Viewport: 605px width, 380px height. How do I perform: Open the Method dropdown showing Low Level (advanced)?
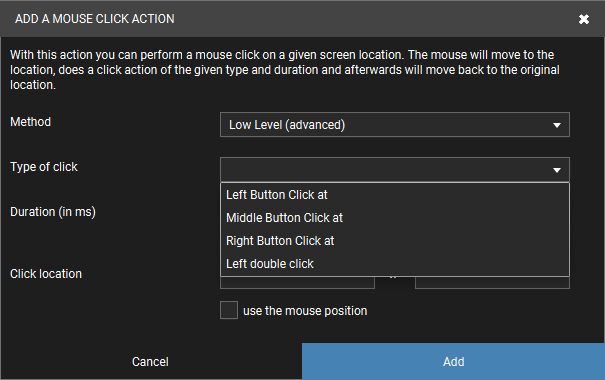point(395,125)
